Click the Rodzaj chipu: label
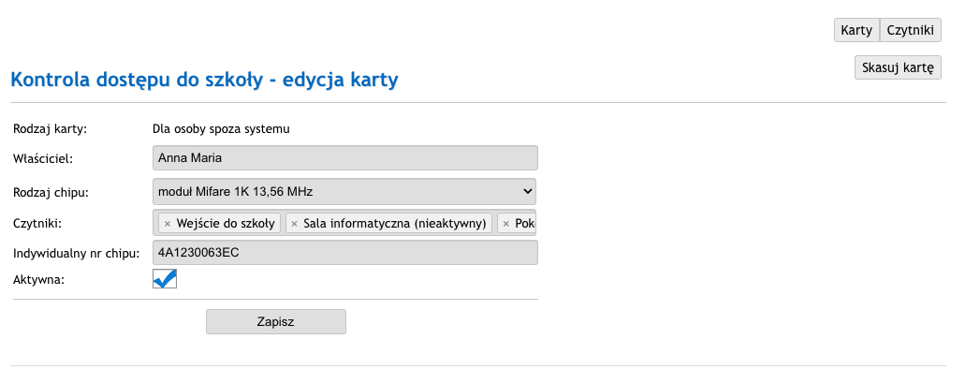The width and height of the screenshot is (980, 369). click(51, 193)
